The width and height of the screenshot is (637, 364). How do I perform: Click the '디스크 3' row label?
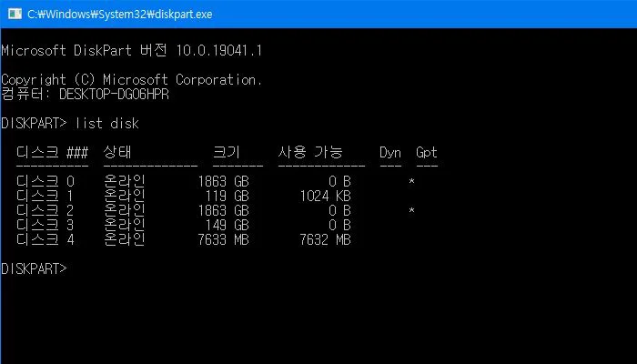coord(45,225)
